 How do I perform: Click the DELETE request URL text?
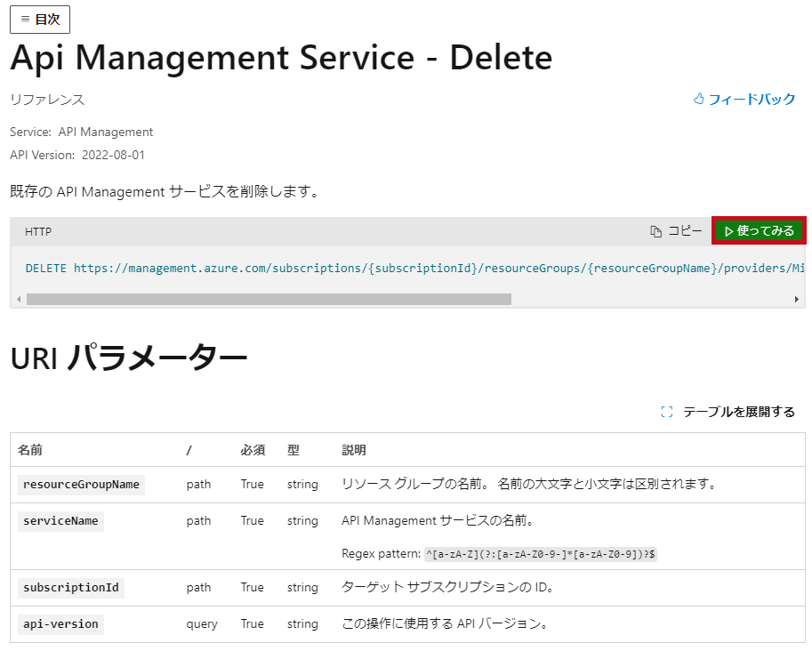414,269
